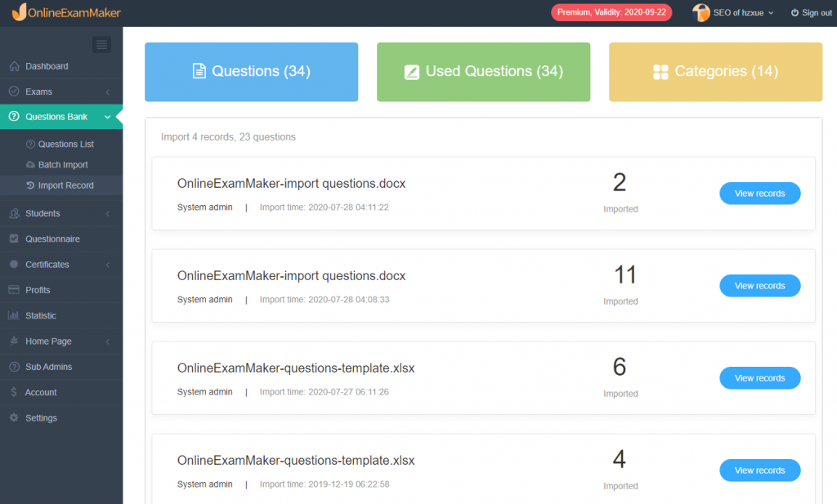
Task: Click the Profits card icon
Action: point(14,290)
